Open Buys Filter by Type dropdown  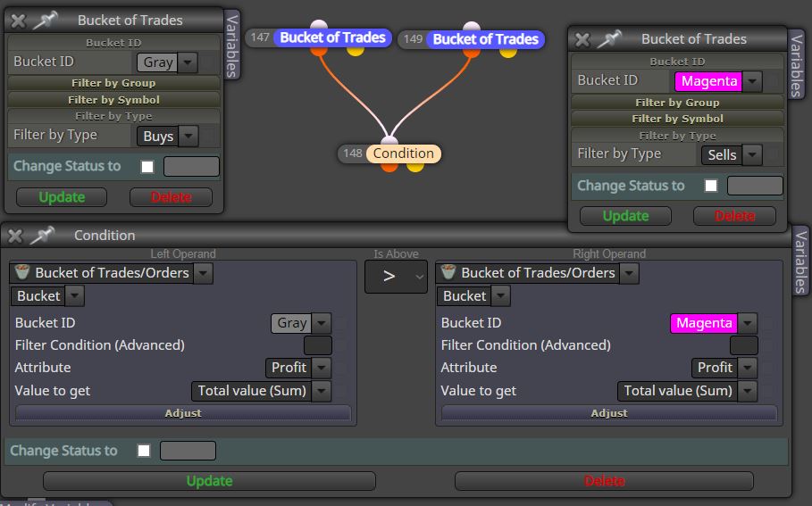(188, 136)
